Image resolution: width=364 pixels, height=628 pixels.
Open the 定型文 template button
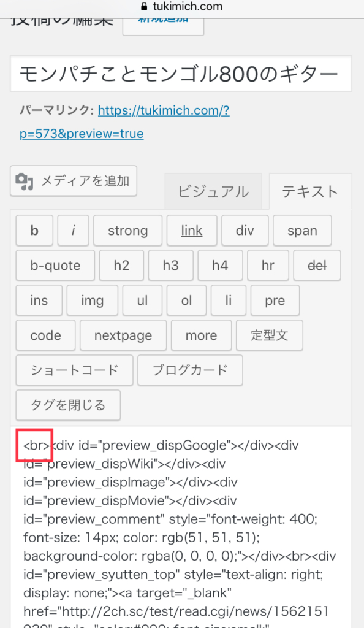point(270,335)
